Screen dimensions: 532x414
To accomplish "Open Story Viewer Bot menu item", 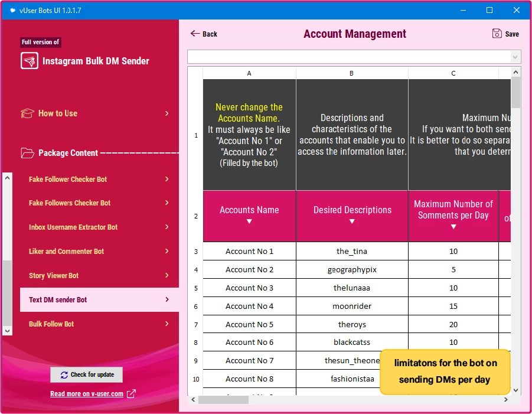I will (x=99, y=276).
